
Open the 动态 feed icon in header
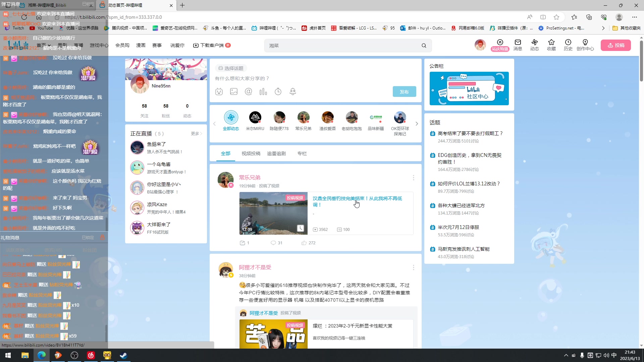pos(535,45)
